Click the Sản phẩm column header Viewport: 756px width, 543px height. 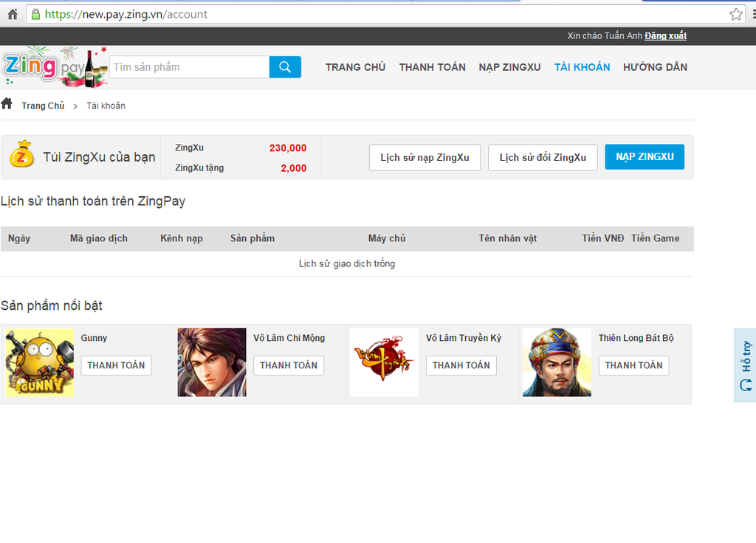[252, 238]
